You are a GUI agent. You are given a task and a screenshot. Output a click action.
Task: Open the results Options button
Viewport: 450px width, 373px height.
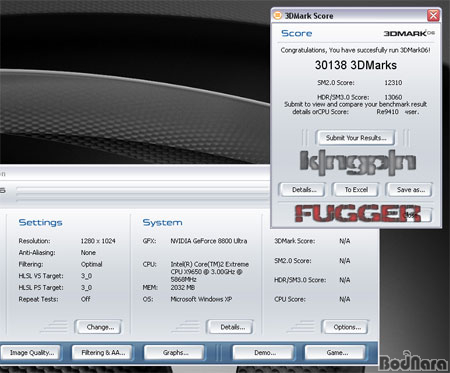point(346,327)
